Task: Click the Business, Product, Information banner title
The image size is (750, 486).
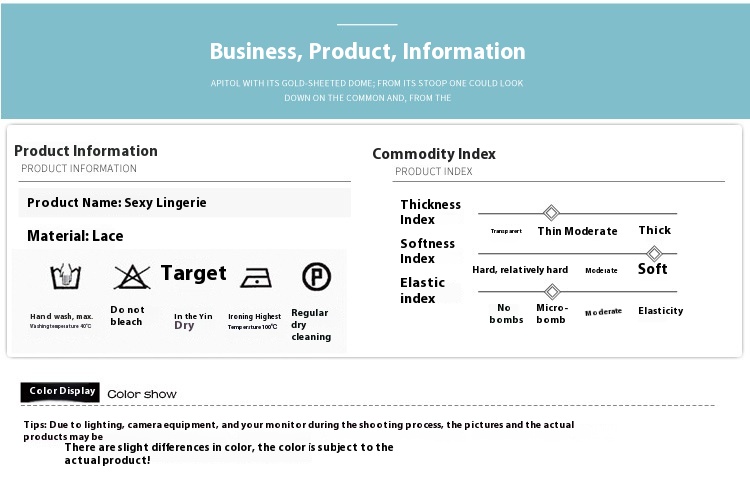Action: coord(367,51)
